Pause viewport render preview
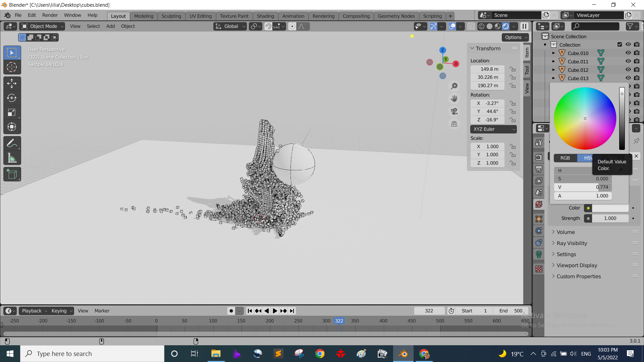 (524, 26)
